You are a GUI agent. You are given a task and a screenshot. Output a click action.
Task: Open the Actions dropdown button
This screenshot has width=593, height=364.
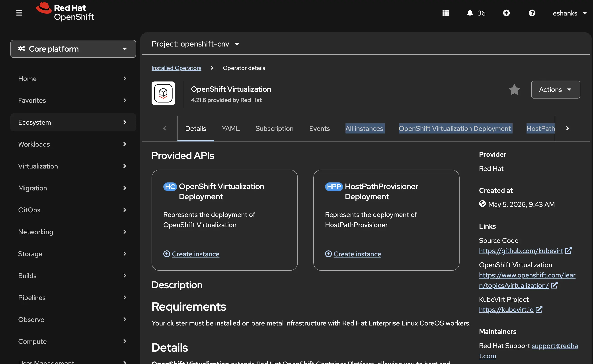click(555, 89)
